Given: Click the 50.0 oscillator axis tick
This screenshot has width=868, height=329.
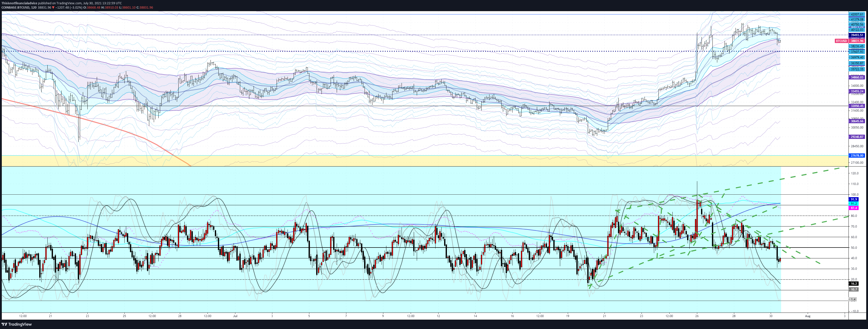Looking at the screenshot, I should 854,248.
